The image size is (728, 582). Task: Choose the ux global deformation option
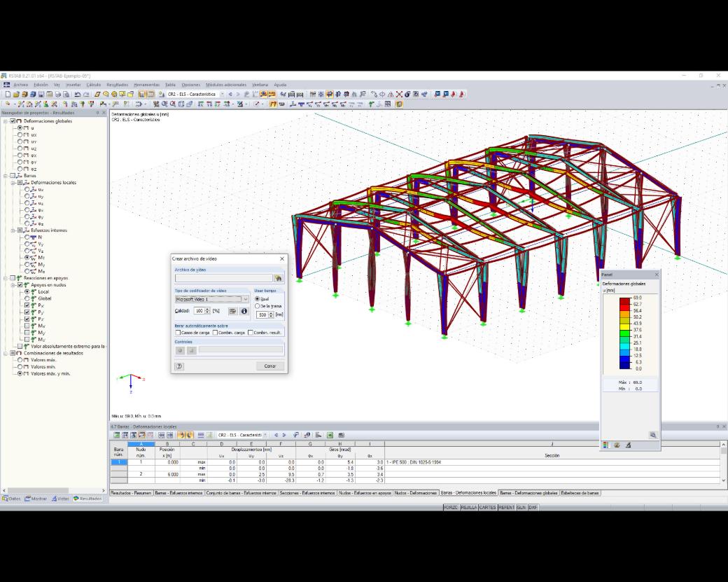pos(20,134)
